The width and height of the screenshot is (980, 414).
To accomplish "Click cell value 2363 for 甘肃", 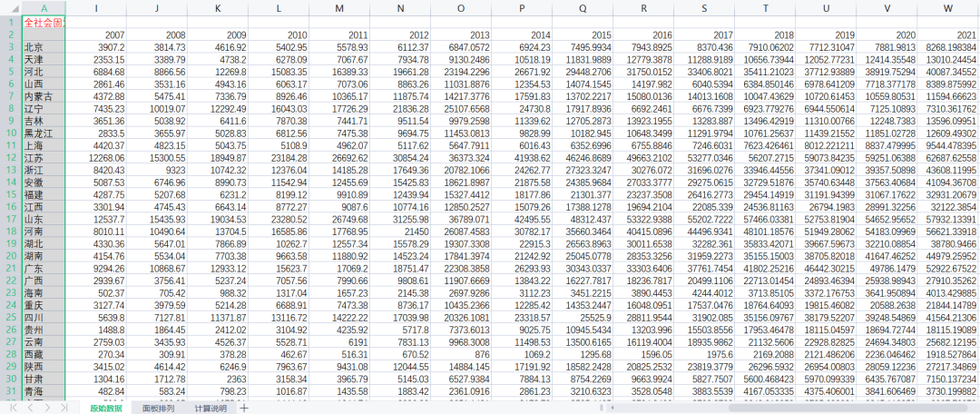I will 218,379.
